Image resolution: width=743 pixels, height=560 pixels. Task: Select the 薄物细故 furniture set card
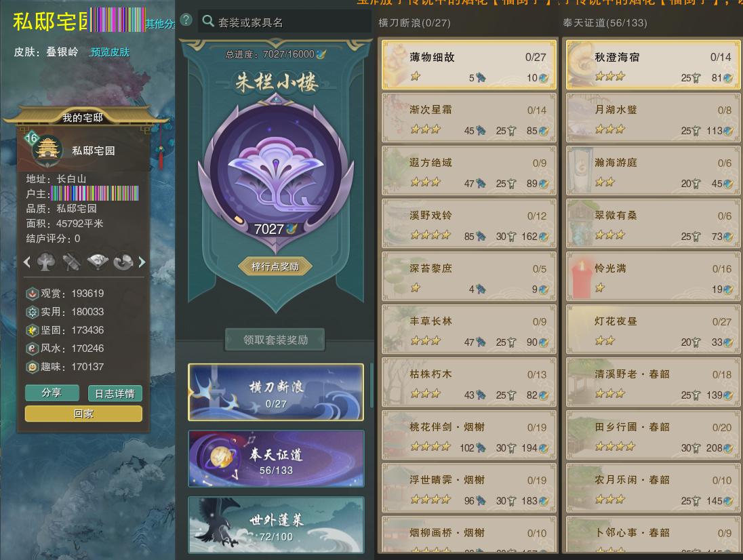click(x=468, y=64)
